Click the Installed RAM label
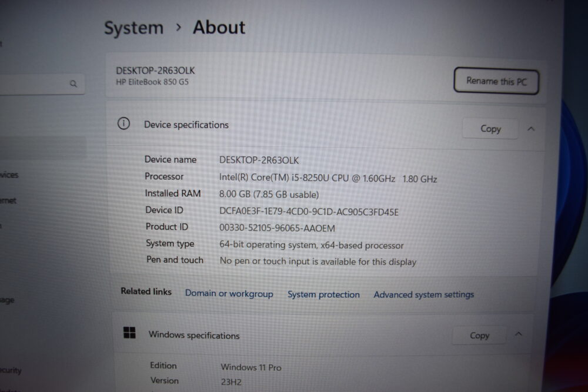 click(173, 193)
